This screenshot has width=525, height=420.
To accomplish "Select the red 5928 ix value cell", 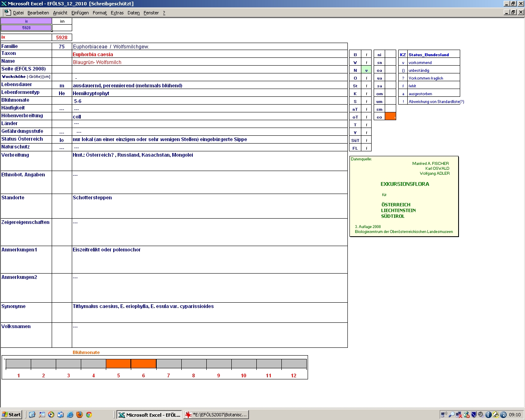I will (62, 37).
